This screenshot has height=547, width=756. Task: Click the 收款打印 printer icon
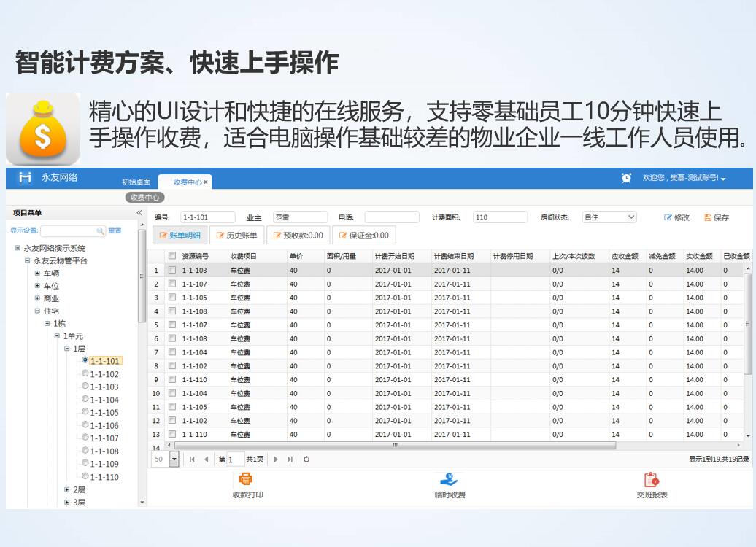point(247,479)
